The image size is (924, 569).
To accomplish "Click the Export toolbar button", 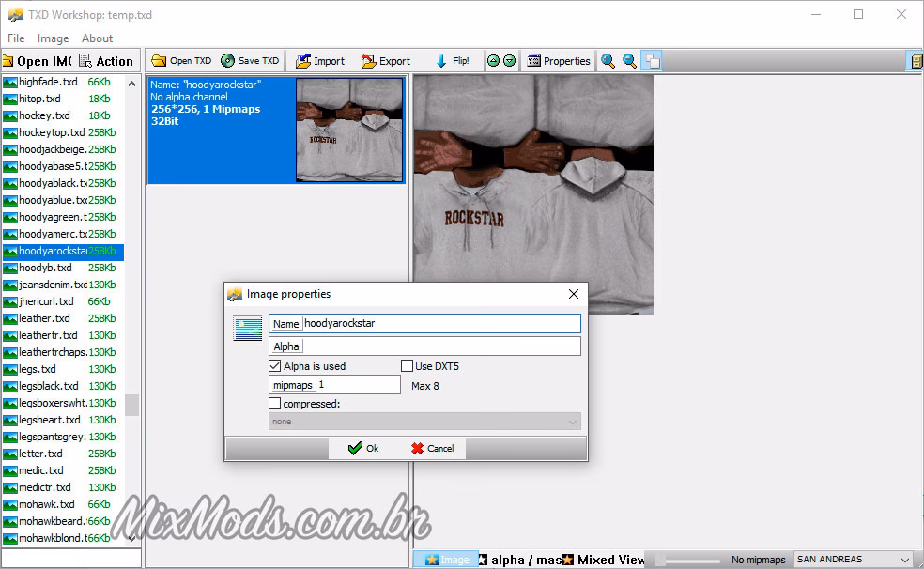I will [385, 61].
